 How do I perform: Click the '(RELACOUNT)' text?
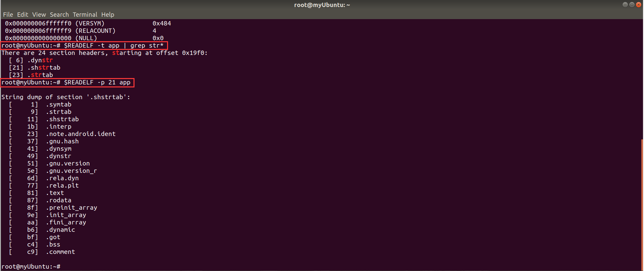95,31
